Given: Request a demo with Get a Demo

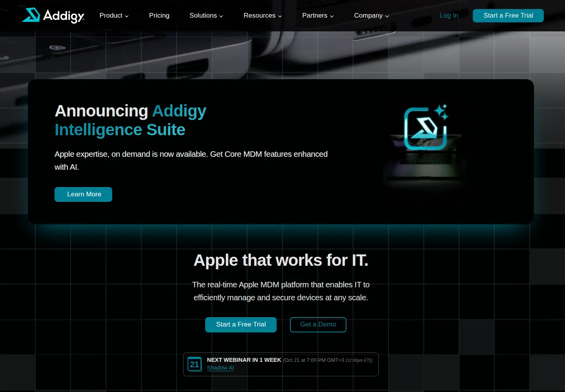Looking at the screenshot, I should click(x=318, y=325).
